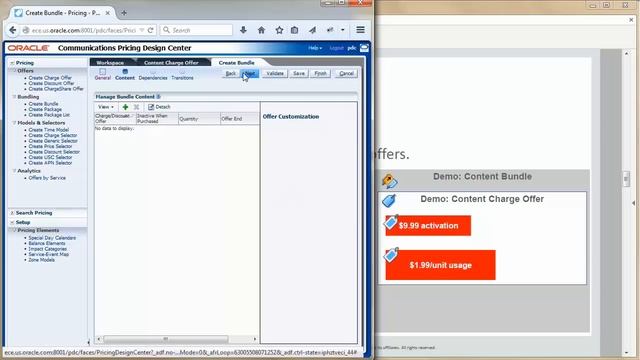This screenshot has width=640, height=360.
Task: Open Create APN Selector link
Action: (50, 163)
